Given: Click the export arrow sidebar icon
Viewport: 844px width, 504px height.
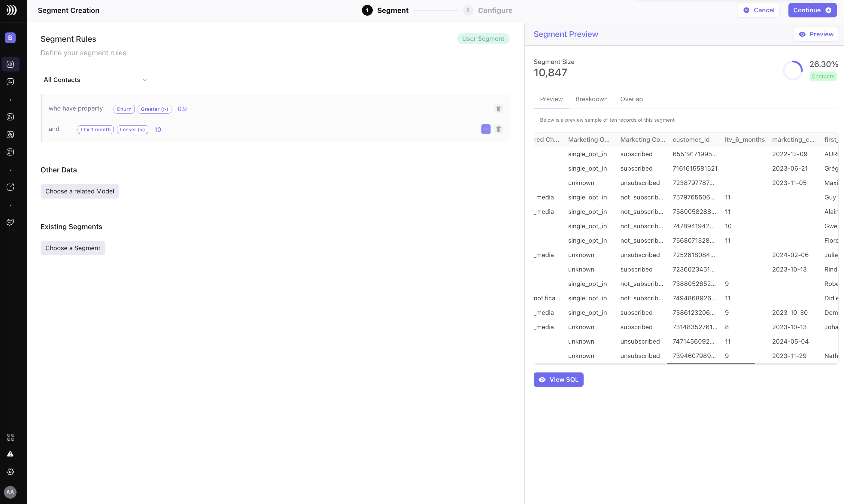Looking at the screenshot, I should tap(10, 187).
